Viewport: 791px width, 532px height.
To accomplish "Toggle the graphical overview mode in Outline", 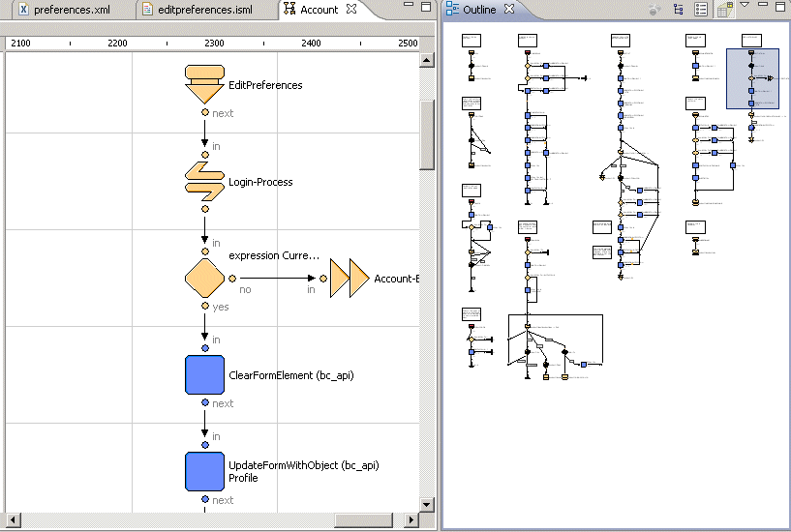I will tap(723, 10).
